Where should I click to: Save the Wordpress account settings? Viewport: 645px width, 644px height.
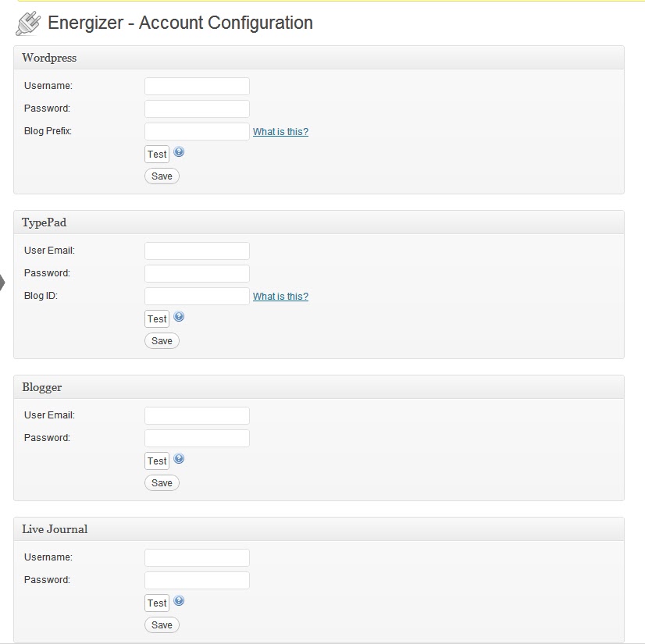162,176
